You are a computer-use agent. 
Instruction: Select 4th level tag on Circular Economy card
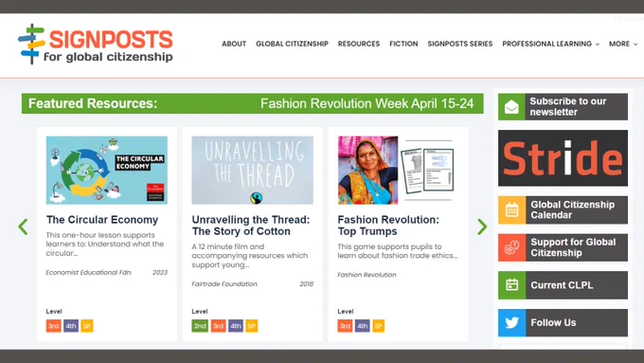[71, 326]
